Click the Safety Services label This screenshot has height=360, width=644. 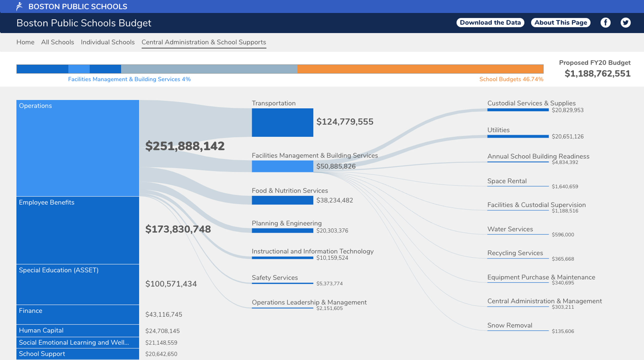coord(275,278)
